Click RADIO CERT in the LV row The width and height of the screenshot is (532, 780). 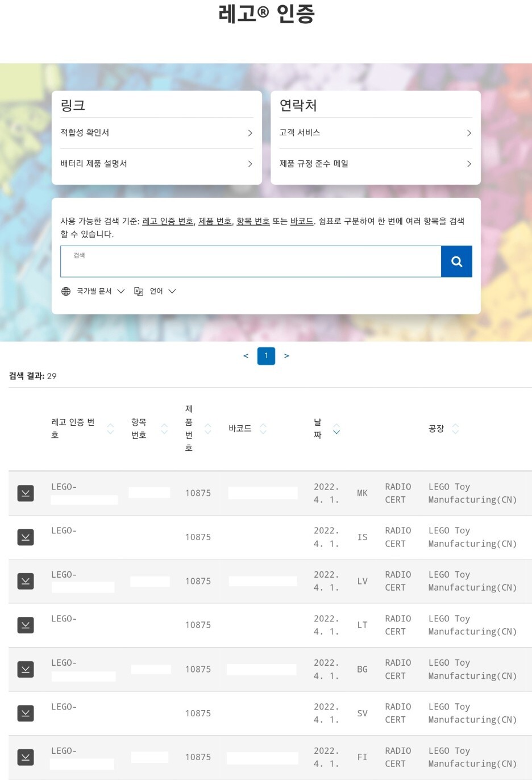(x=398, y=581)
